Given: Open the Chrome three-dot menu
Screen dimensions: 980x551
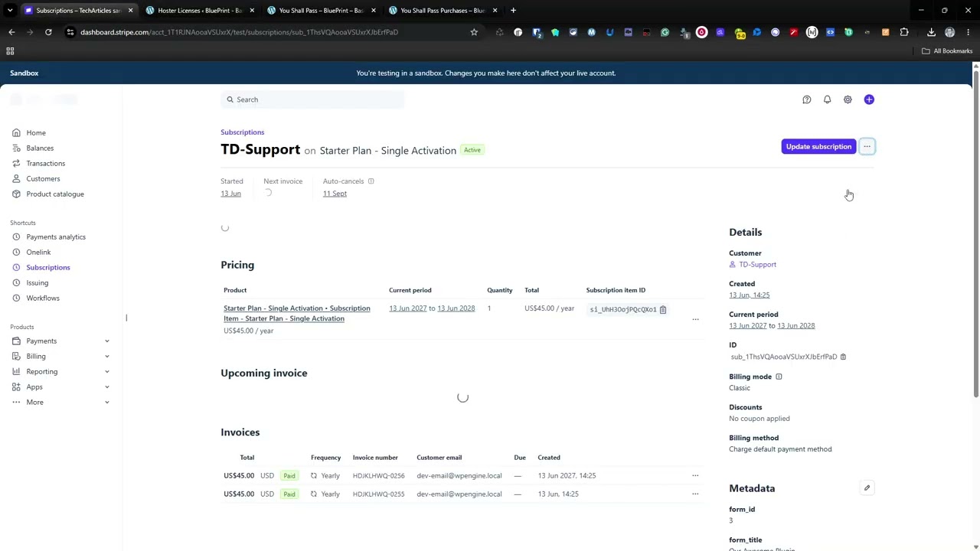Looking at the screenshot, I should coord(968,32).
